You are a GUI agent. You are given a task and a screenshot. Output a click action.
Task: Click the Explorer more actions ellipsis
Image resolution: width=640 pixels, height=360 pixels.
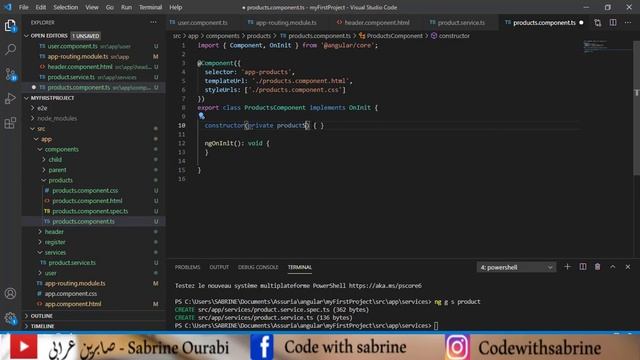point(153,22)
